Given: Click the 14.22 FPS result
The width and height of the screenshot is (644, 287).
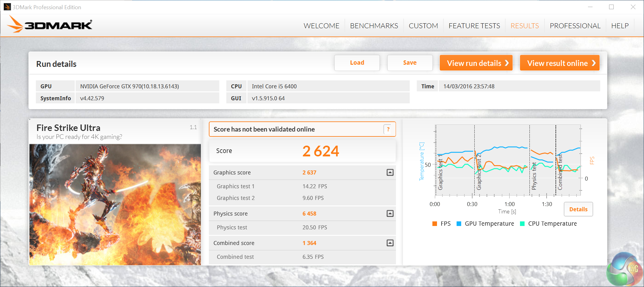Looking at the screenshot, I should (x=315, y=186).
